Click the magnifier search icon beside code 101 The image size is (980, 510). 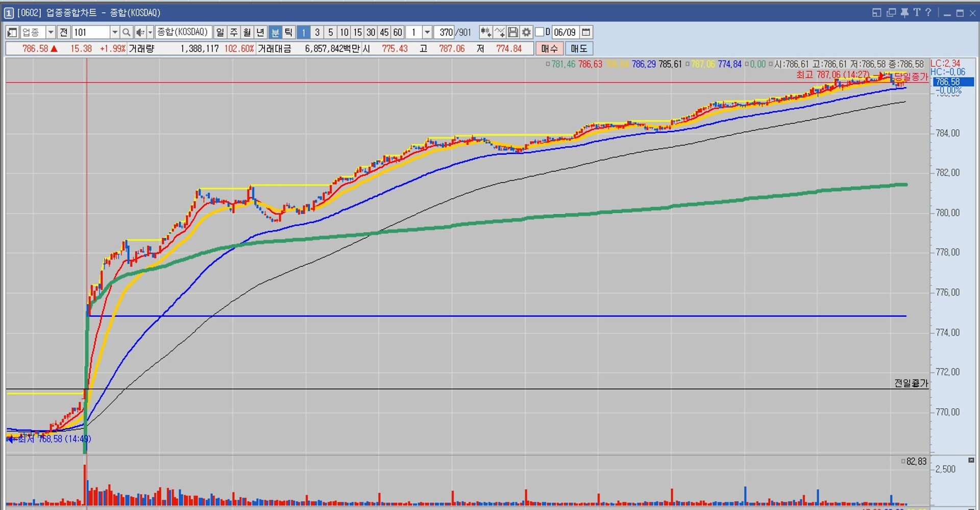point(126,33)
